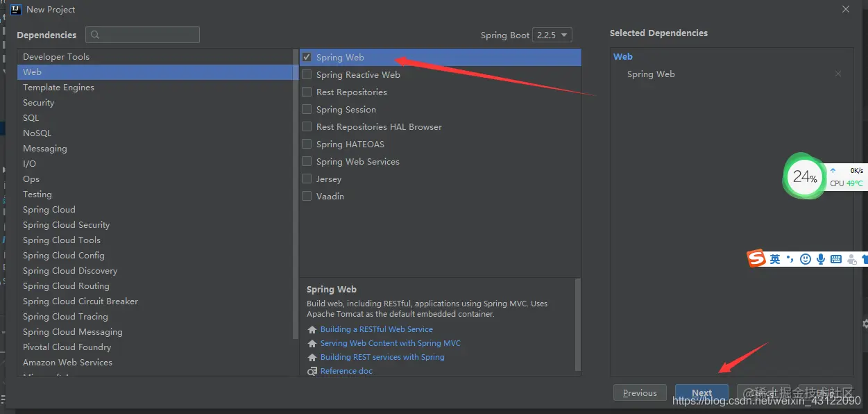This screenshot has height=414, width=868.
Task: Click the home icon beside Building a RESTful Web Service
Action: [312, 330]
